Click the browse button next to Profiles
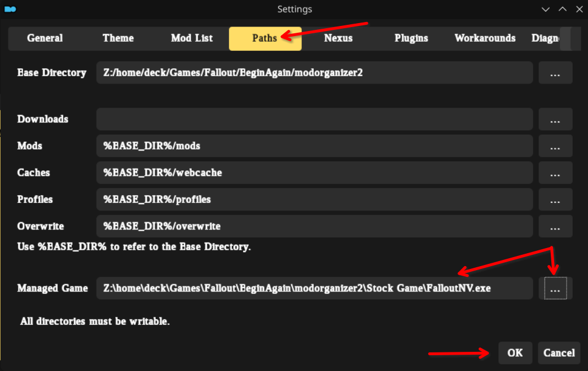The height and width of the screenshot is (371, 588). (555, 200)
